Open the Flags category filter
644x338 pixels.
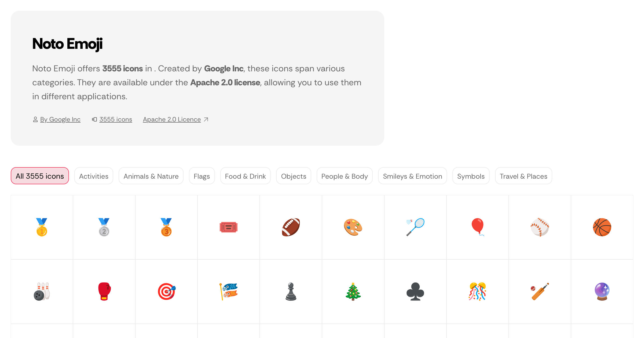click(202, 176)
